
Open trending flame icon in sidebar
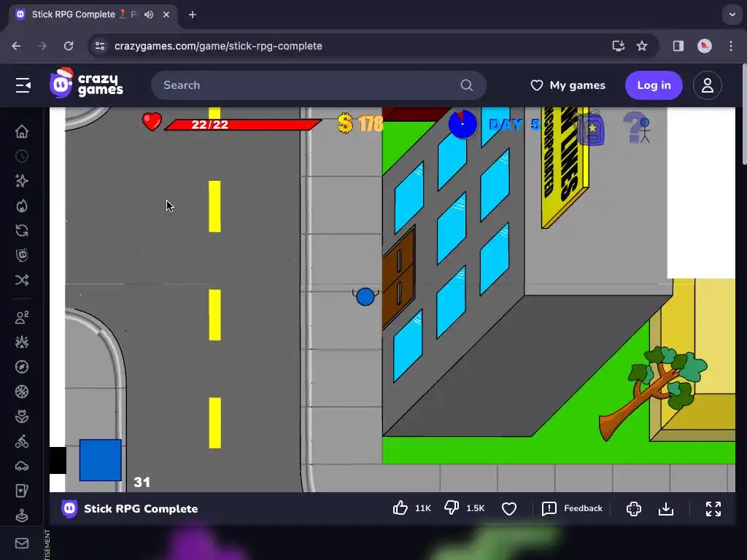(22, 206)
